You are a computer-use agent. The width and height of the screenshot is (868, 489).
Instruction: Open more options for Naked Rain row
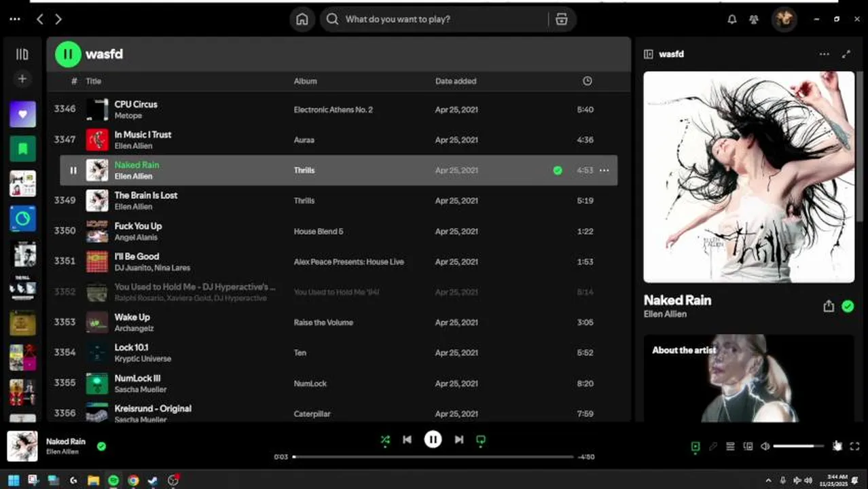pyautogui.click(x=604, y=170)
